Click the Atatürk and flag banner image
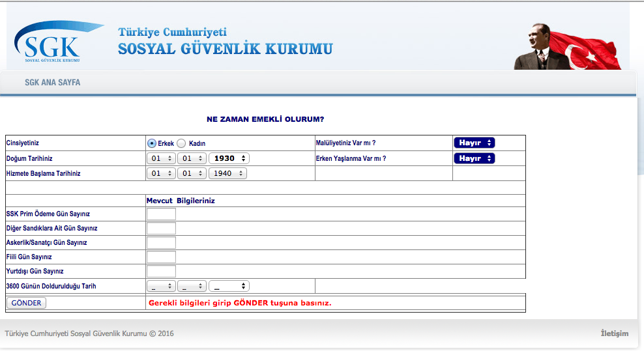Image resolution: width=644 pixels, height=353 pixels. [567, 42]
